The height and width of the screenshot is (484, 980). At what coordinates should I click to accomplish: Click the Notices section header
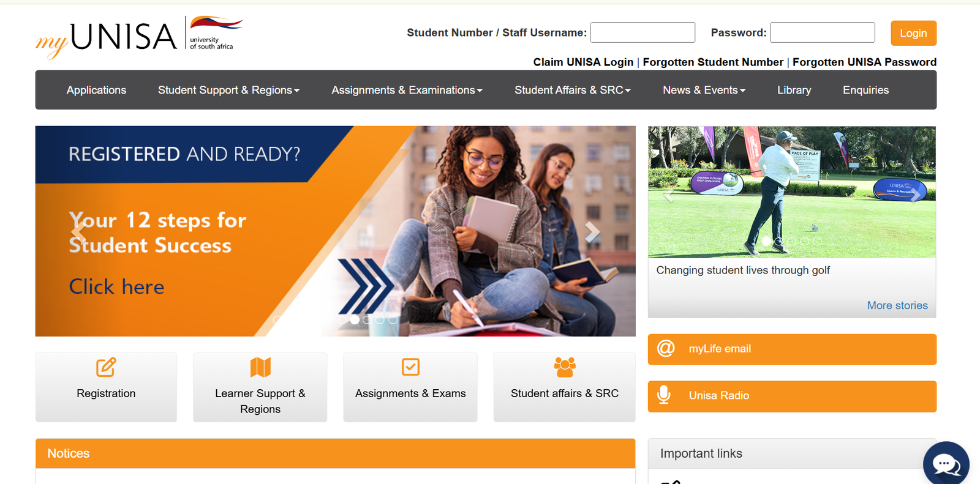(335, 453)
